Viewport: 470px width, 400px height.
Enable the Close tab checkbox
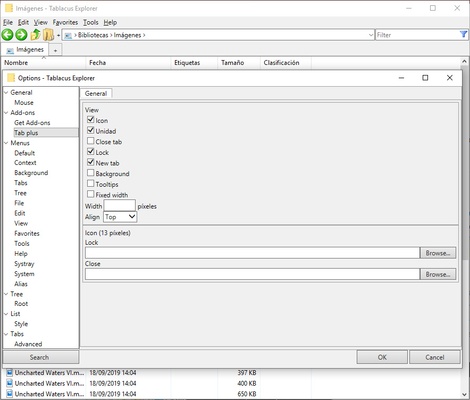90,141
